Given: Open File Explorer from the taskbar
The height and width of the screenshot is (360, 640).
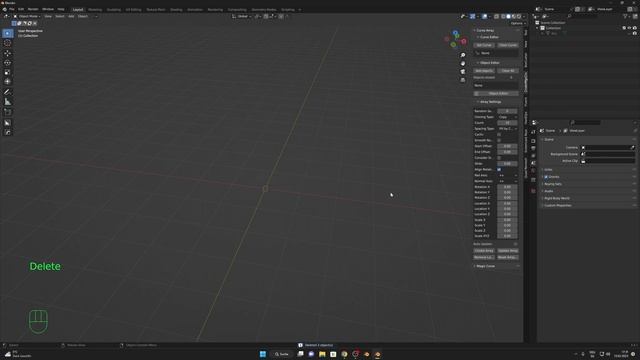Looking at the screenshot, I should click(322, 354).
